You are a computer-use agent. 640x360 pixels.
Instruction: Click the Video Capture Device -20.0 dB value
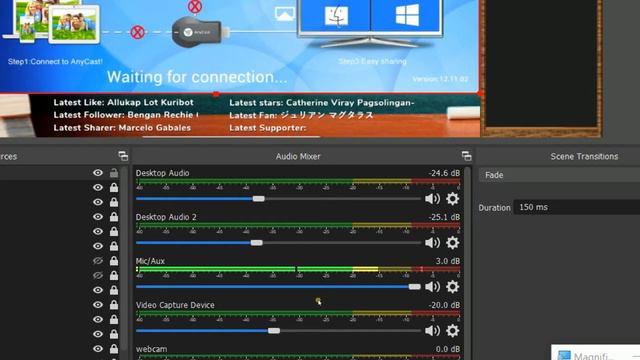pos(444,305)
